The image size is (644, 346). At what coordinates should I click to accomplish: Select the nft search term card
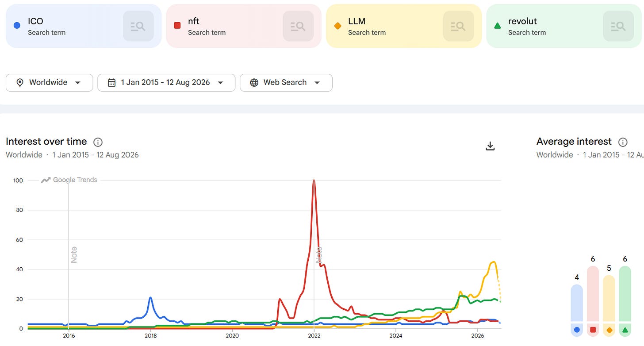tap(244, 26)
